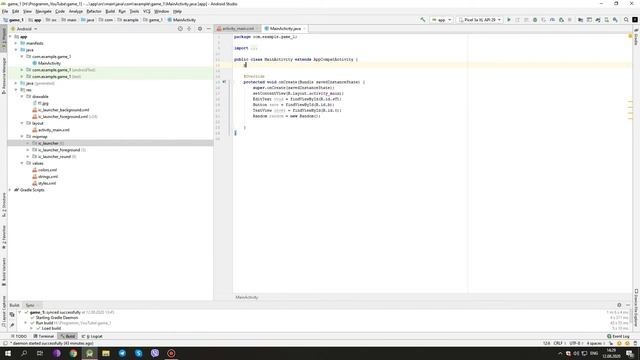640x360 pixels.
Task: Switch to the activity_main.xml editor tab
Action: coord(238,29)
